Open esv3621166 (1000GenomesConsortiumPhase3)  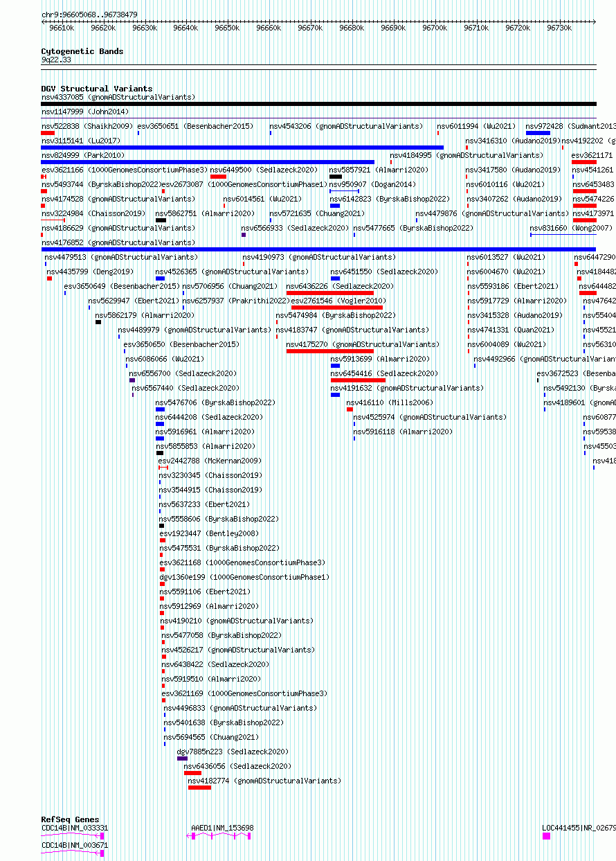pyautogui.click(x=125, y=170)
